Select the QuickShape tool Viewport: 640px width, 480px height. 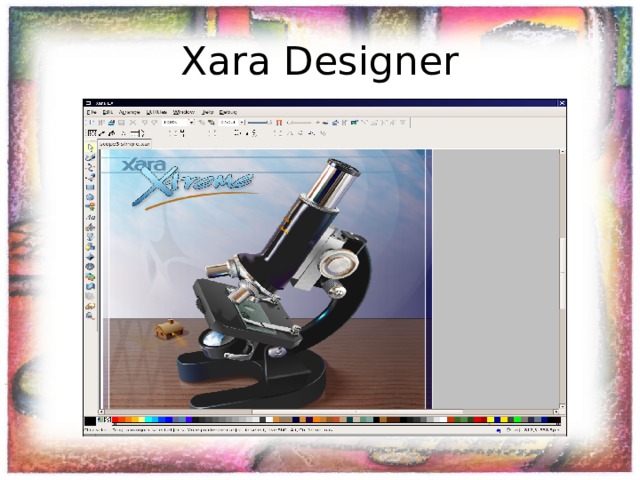coord(91,207)
